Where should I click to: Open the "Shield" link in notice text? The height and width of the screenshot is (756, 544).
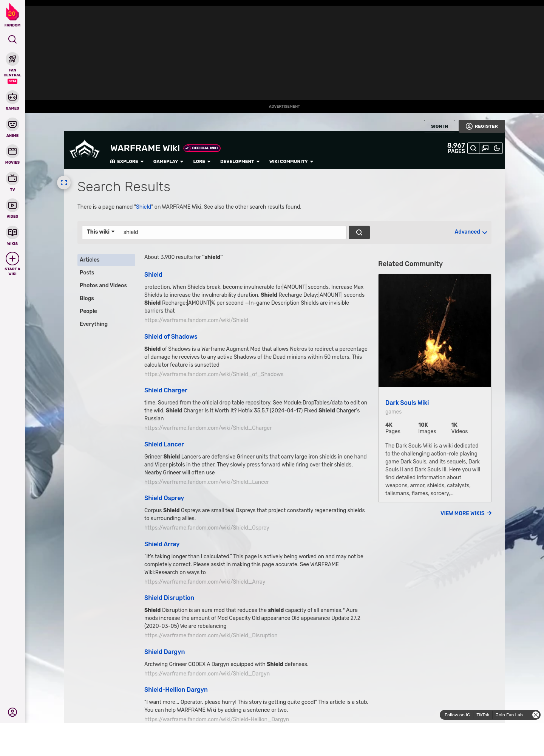click(x=144, y=207)
